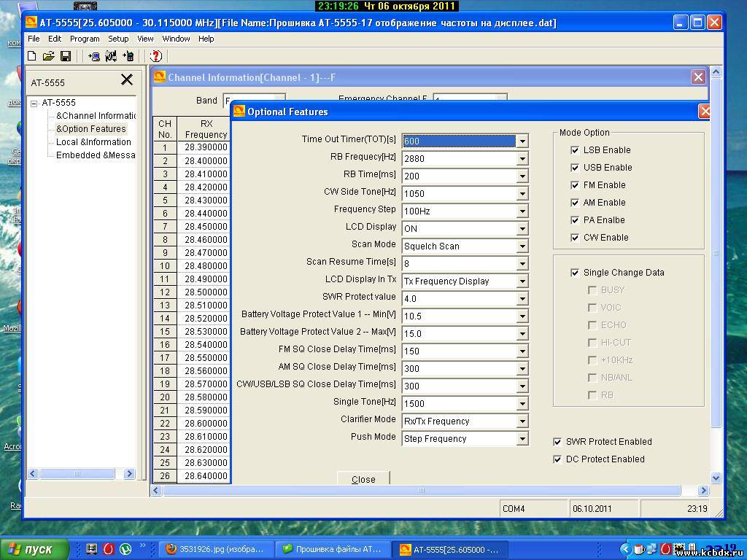Open Battery Voltage Protect Value 1 dropdown
The height and width of the screenshot is (560, 747).
pyautogui.click(x=522, y=316)
